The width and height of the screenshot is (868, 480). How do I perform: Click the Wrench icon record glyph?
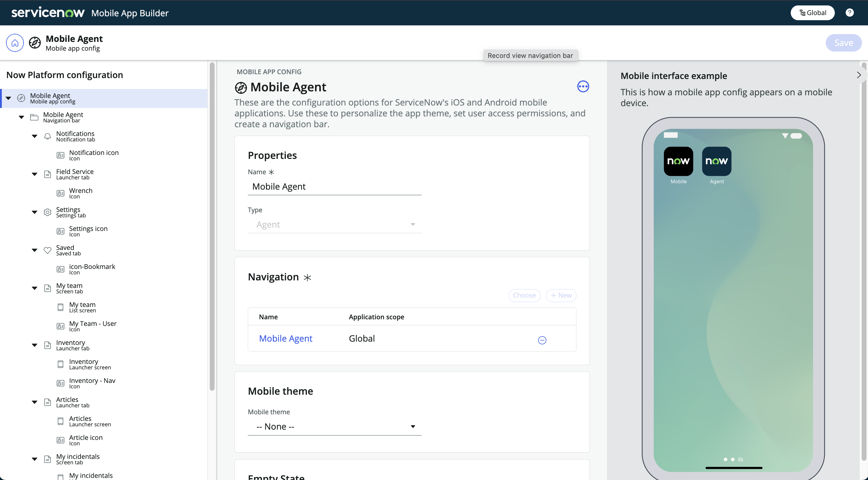coord(61,194)
